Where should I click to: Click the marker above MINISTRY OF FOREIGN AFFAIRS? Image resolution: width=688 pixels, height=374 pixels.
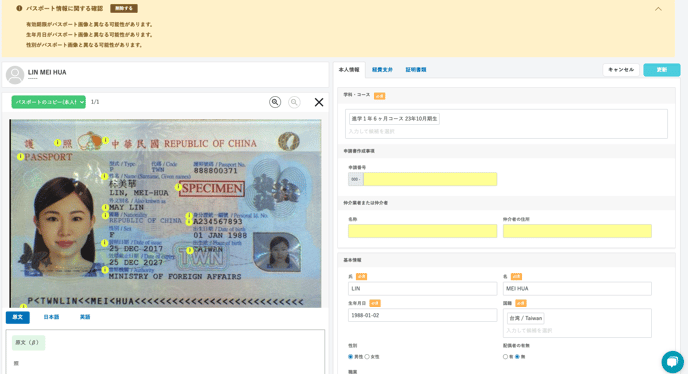tap(105, 270)
